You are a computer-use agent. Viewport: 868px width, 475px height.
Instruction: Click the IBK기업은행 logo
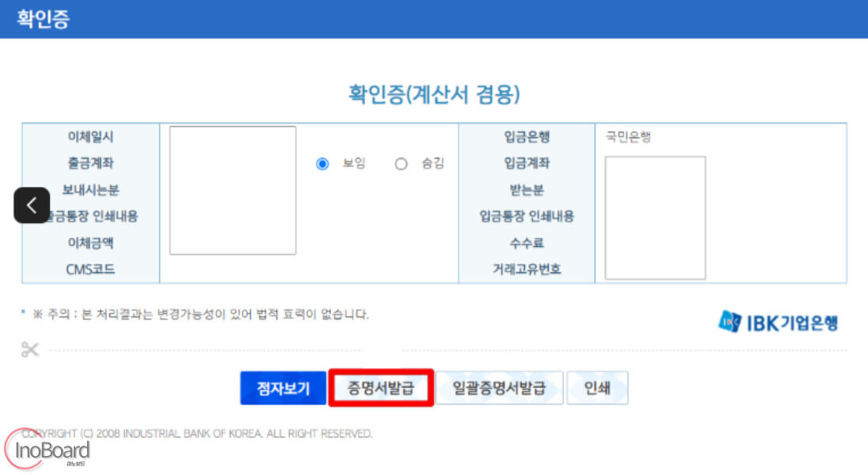tap(778, 322)
